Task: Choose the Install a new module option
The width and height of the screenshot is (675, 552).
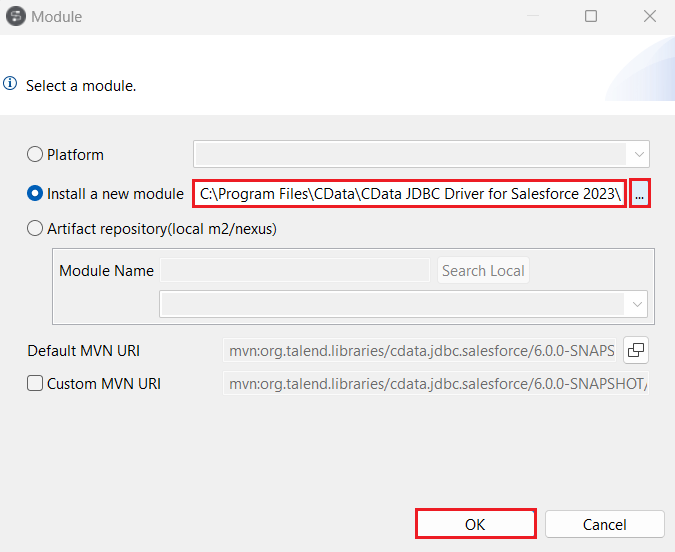Action: coord(36,194)
